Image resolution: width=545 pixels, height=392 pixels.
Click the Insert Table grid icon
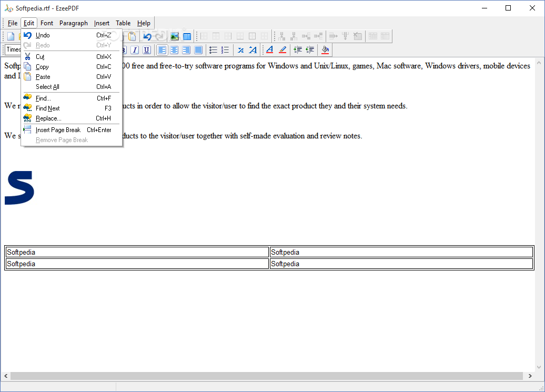click(187, 36)
